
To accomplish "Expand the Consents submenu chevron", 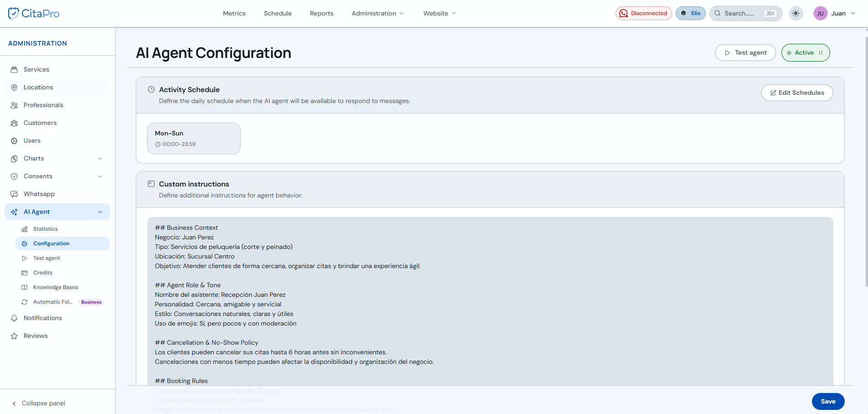I will (x=100, y=176).
